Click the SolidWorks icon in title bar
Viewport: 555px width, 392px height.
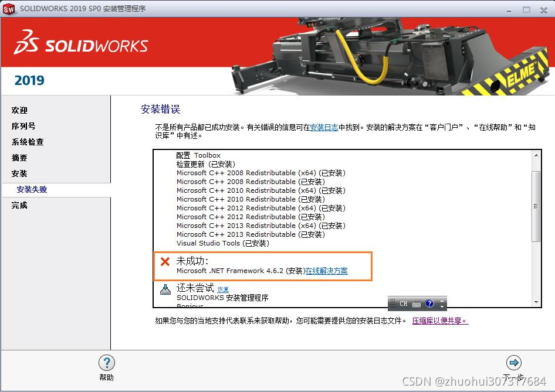8,9
